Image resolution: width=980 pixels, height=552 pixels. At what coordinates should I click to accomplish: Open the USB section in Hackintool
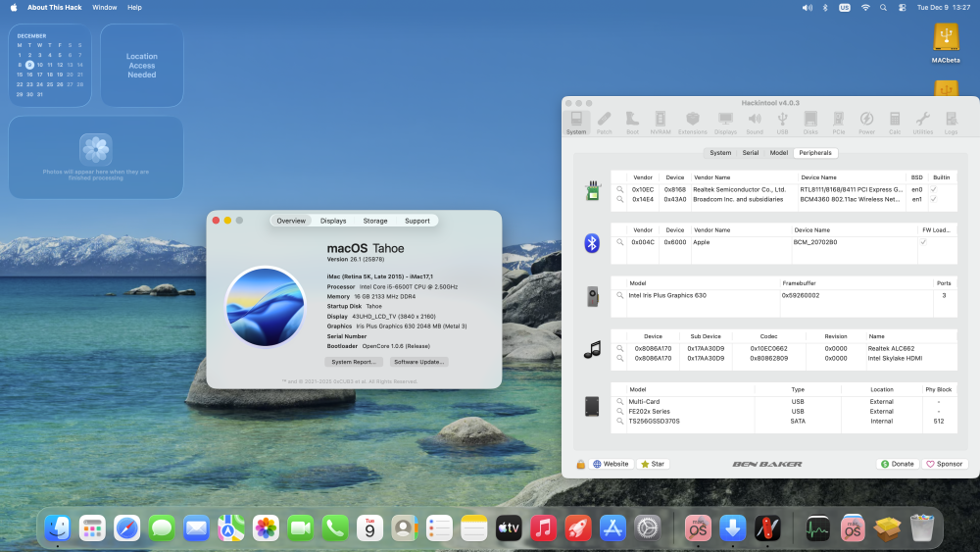(782, 123)
